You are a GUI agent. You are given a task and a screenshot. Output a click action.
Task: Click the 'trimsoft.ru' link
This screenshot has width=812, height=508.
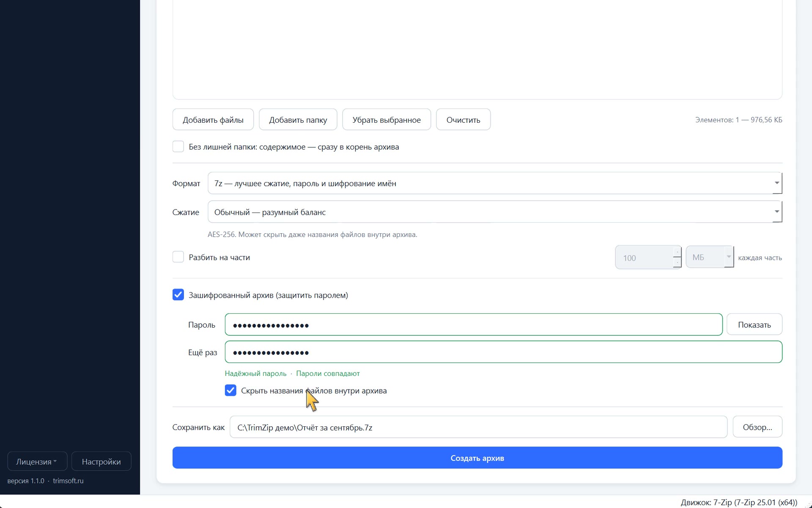click(x=68, y=481)
